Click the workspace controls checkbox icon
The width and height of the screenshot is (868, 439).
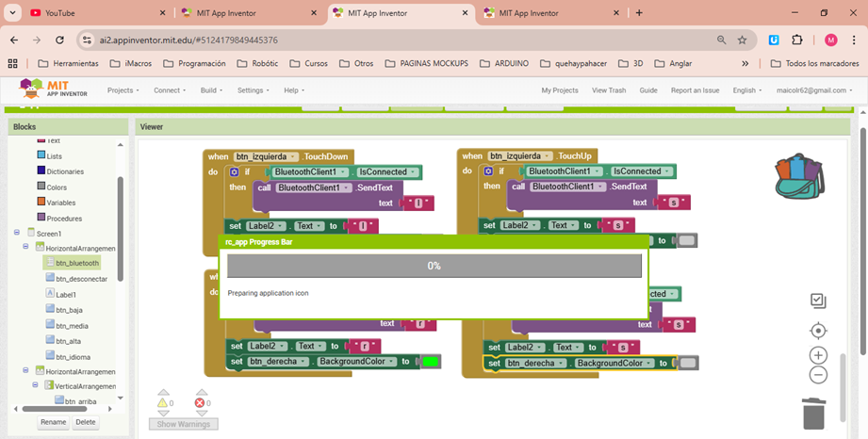(818, 301)
